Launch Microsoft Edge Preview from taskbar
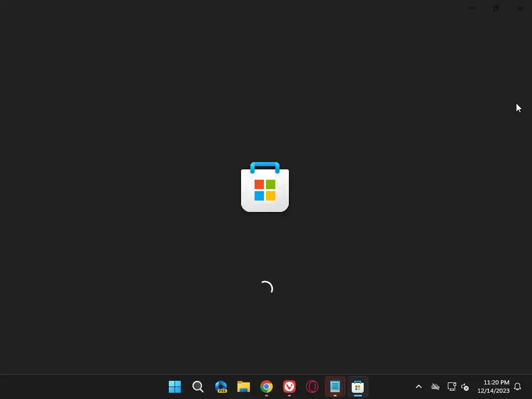This screenshot has width=532, height=399. (x=220, y=387)
